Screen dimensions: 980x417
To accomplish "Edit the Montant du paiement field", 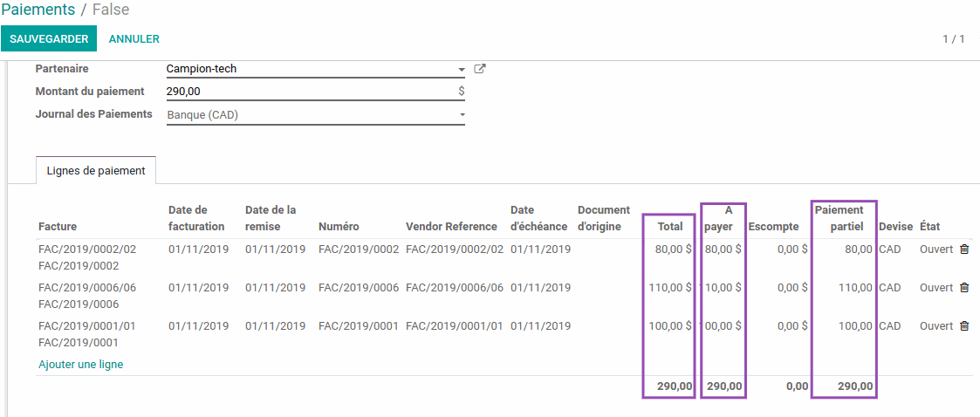I will pos(310,92).
